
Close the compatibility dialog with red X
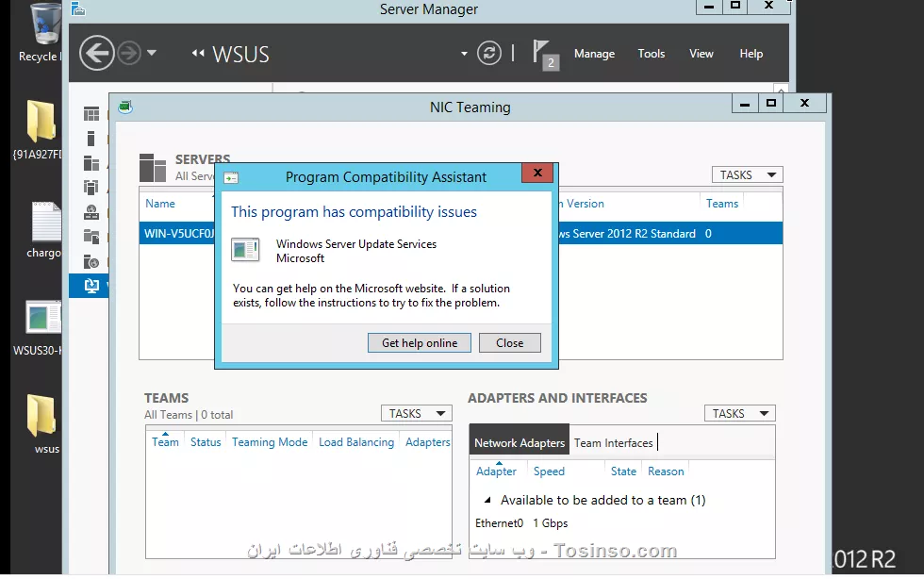(x=537, y=173)
